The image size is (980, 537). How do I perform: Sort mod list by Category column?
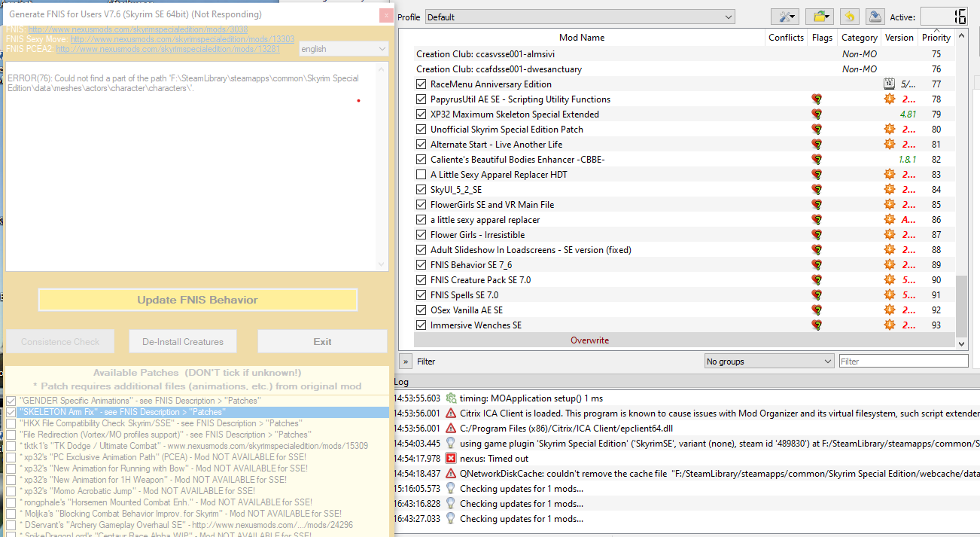859,38
